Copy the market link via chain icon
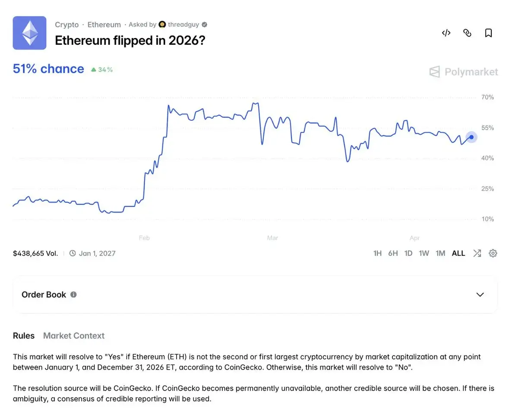Viewport: 518px width, 420px height. [x=467, y=33]
